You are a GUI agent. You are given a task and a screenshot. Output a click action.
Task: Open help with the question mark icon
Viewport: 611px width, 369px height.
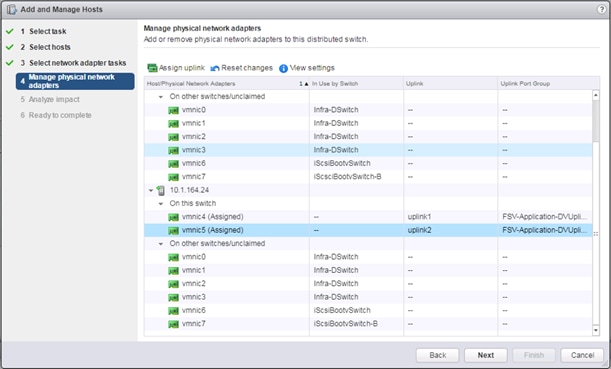coord(602,9)
